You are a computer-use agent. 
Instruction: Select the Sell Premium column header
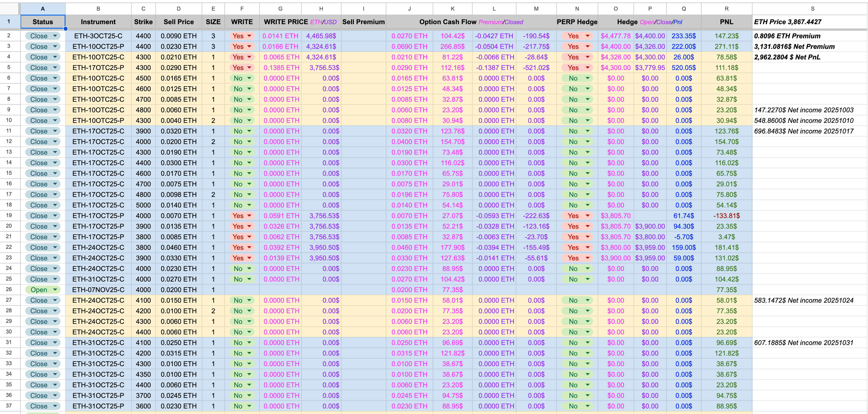coord(363,22)
